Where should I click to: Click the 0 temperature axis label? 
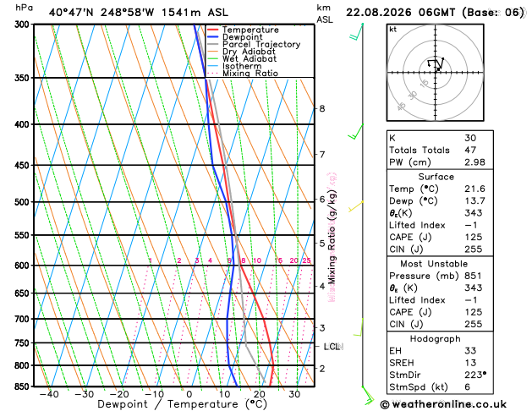pos(189,394)
